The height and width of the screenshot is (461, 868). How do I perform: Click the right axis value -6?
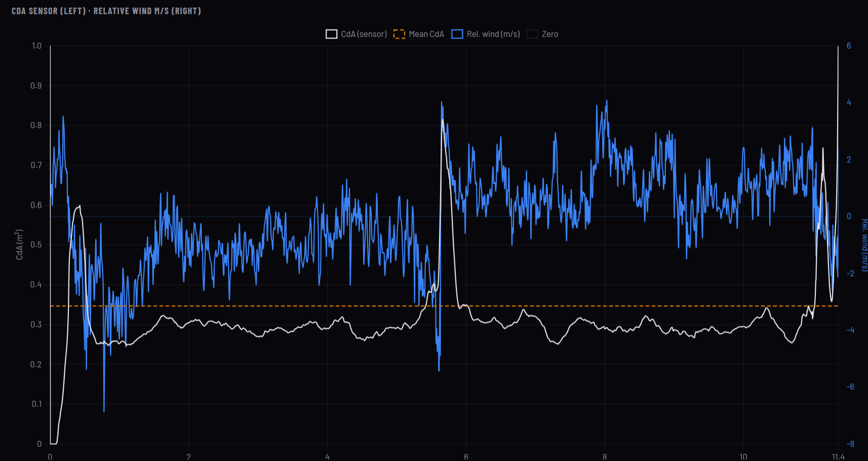[850, 387]
